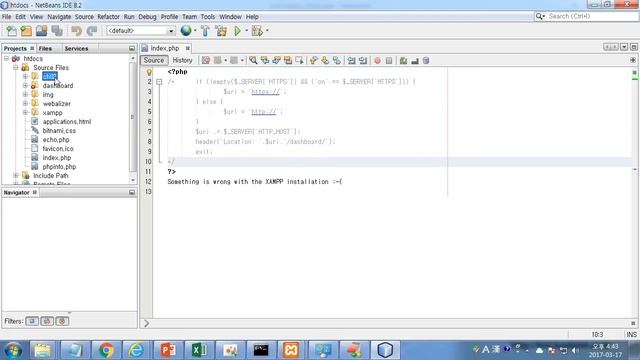This screenshot has width=640, height=360.
Task: Click the Shift Line Left icon
Action: tap(351, 60)
